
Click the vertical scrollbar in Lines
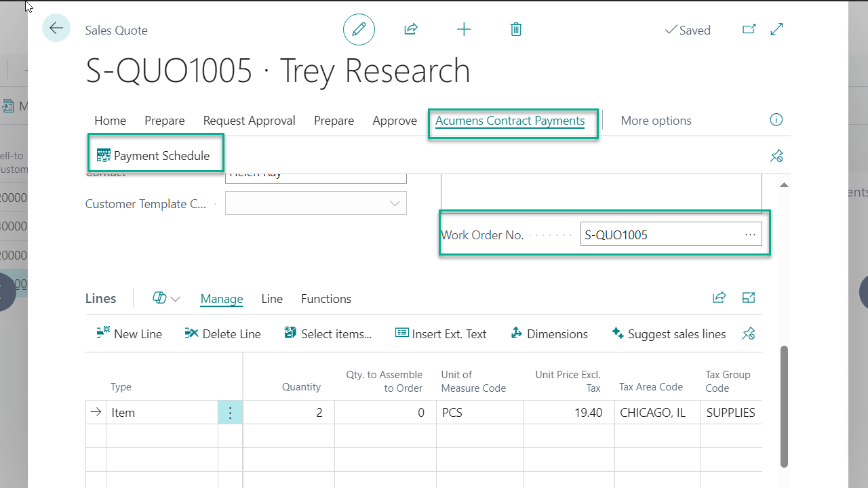click(x=784, y=407)
